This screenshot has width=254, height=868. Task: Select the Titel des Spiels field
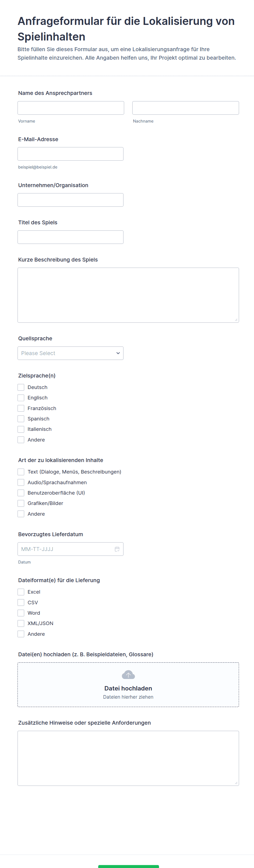pyautogui.click(x=70, y=237)
